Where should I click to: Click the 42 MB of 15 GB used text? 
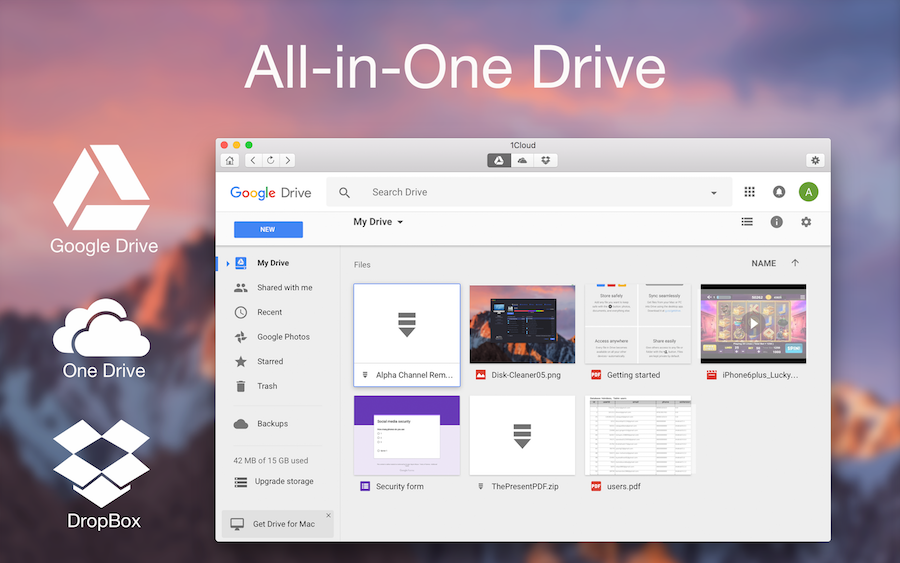[270, 461]
